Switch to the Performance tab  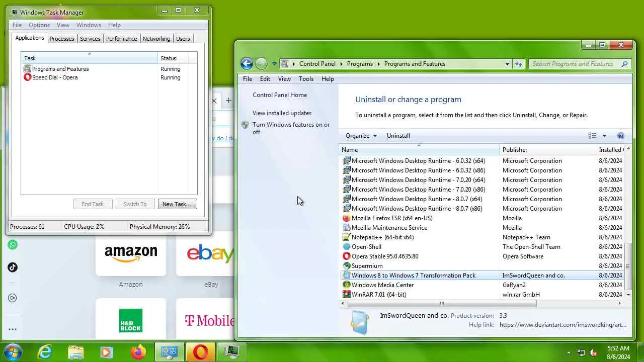(121, 39)
